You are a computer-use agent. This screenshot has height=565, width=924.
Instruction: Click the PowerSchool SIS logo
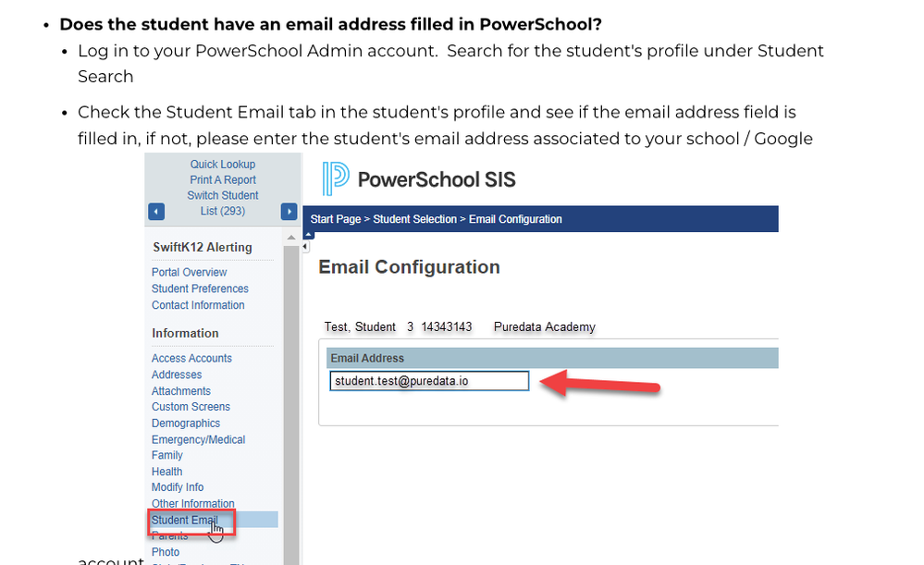pyautogui.click(x=419, y=178)
